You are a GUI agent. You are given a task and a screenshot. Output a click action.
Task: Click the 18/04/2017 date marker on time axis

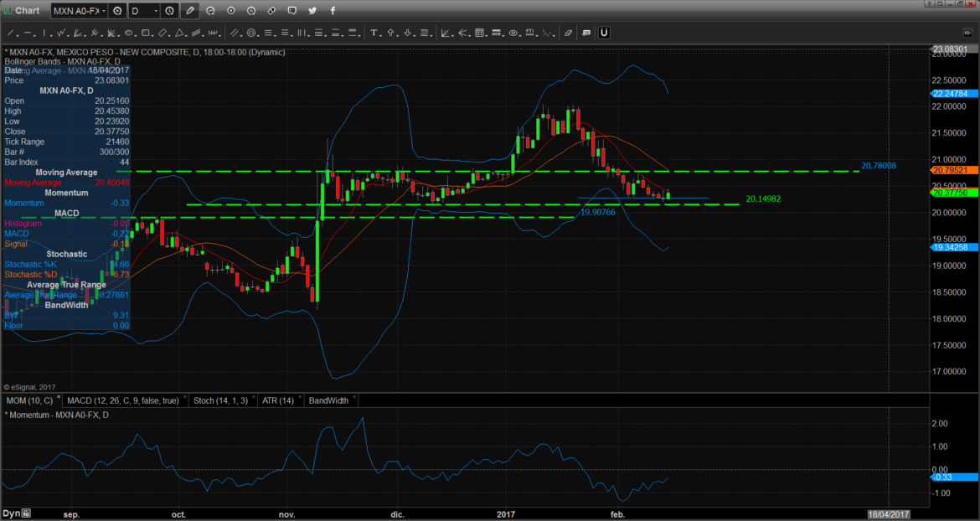tap(888, 513)
